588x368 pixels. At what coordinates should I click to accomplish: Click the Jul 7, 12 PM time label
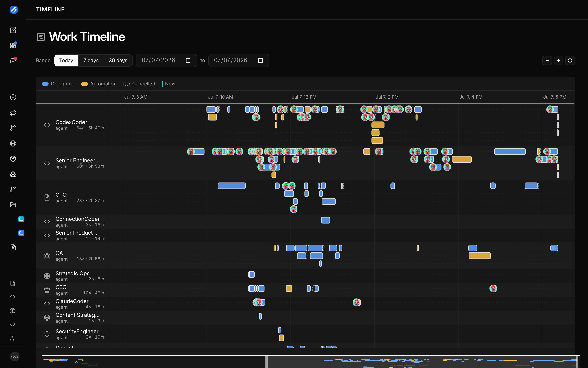click(304, 97)
